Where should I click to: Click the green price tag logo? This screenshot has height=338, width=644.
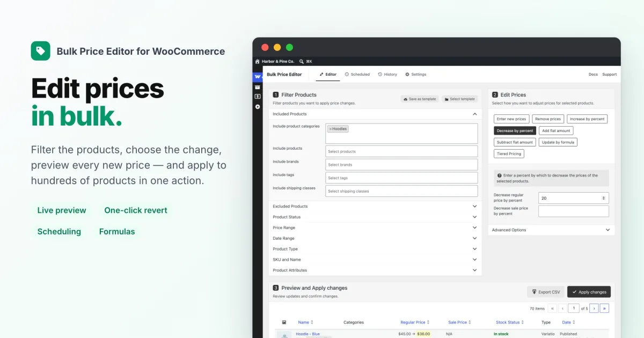coord(40,51)
